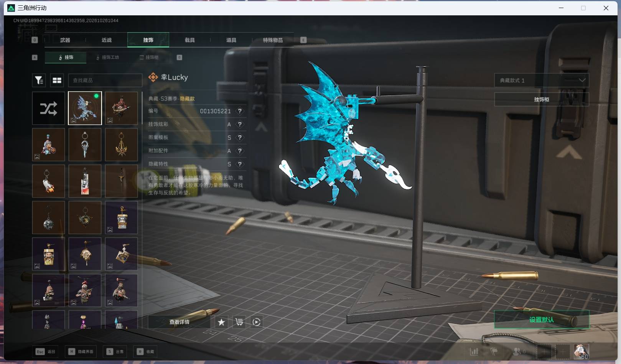Show help for 隐藏特性 rating

tap(240, 164)
